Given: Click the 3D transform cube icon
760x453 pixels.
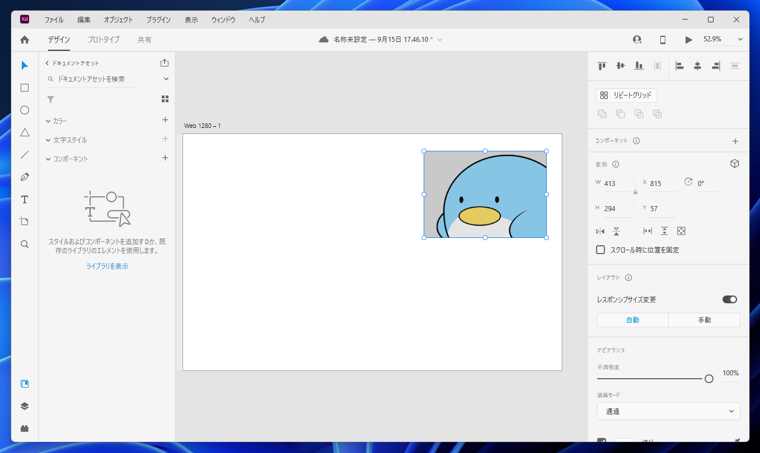Looking at the screenshot, I should 734,164.
